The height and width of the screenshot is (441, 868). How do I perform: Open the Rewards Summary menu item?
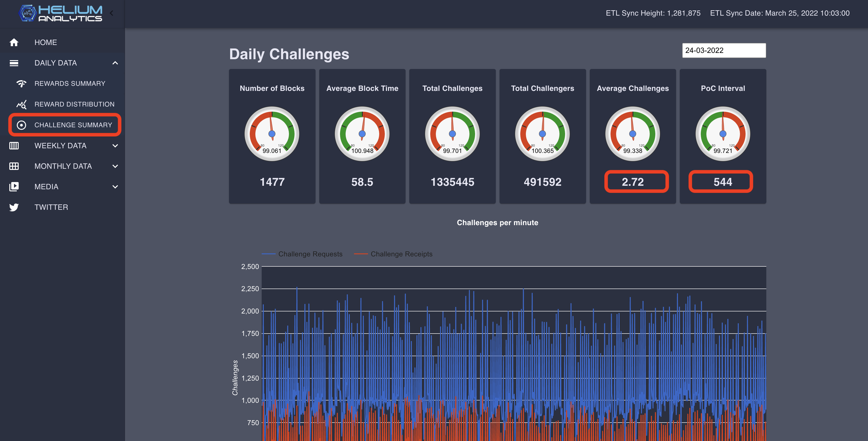point(70,83)
